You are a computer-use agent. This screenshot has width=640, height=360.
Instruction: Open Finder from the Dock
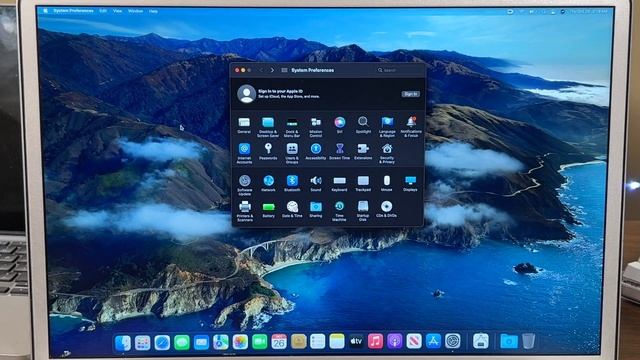coord(123,343)
